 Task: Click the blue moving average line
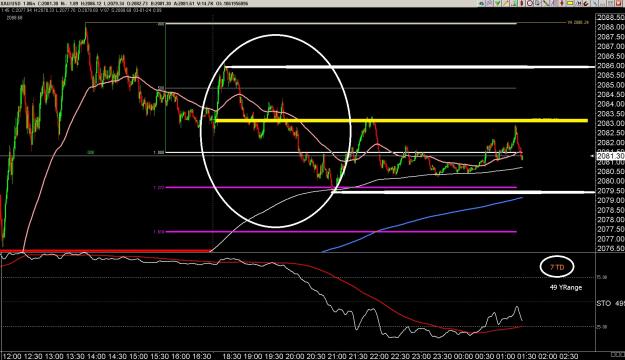tap(423, 218)
